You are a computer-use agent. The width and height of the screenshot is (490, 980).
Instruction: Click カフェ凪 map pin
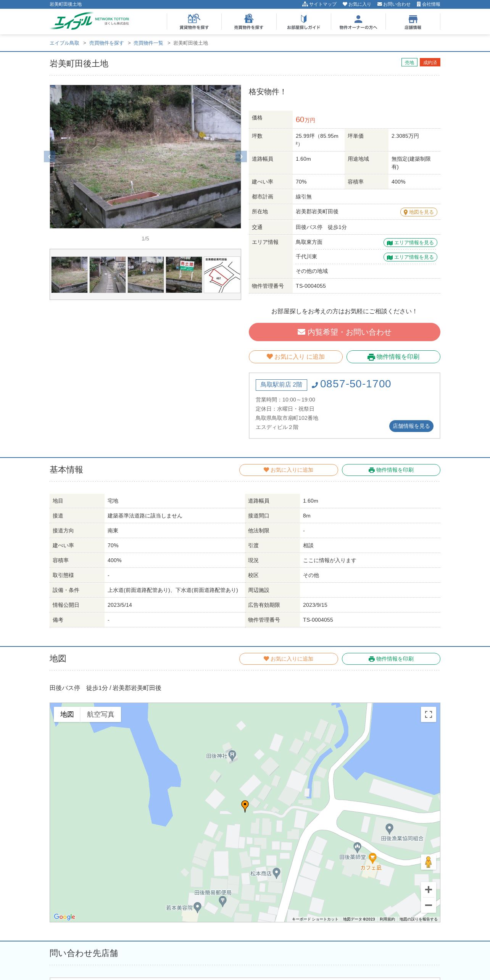pyautogui.click(x=372, y=858)
